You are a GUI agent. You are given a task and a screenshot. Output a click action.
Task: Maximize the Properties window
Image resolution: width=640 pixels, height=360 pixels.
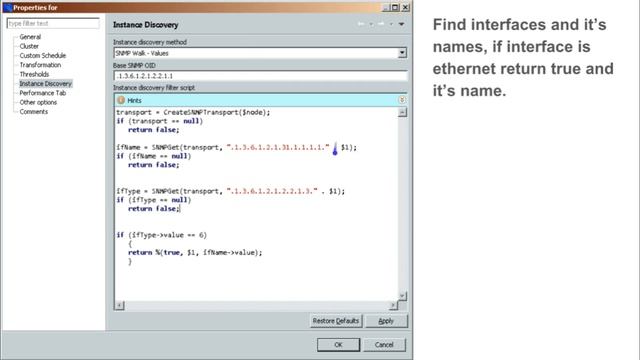point(395,7)
